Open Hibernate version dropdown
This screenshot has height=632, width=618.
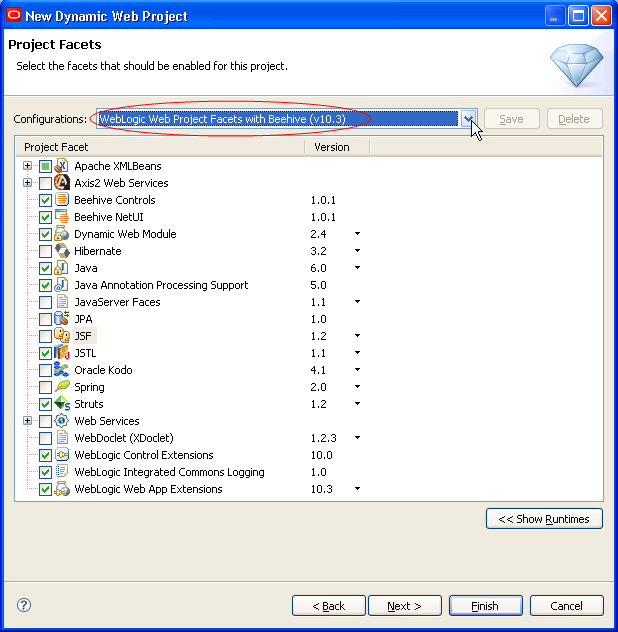pos(357,251)
